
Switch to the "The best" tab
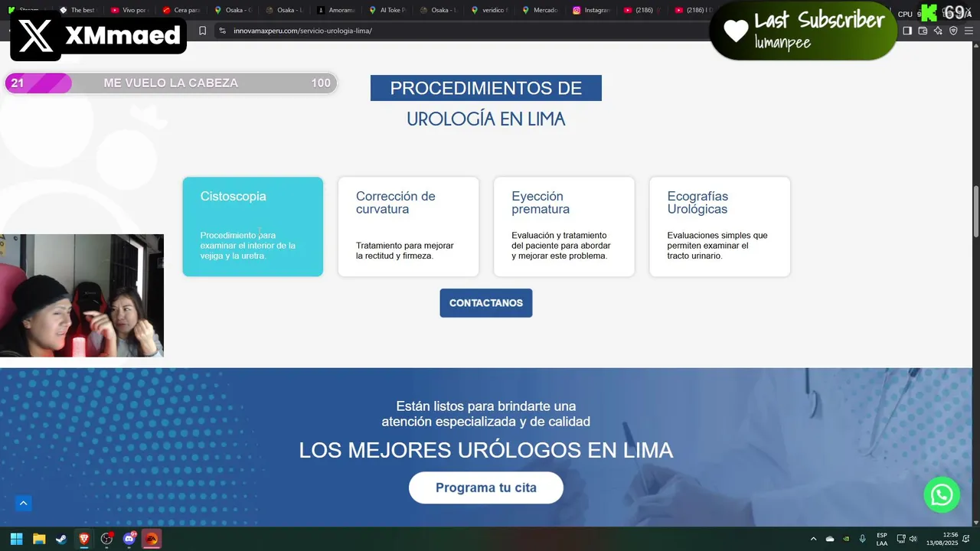pyautogui.click(x=79, y=10)
